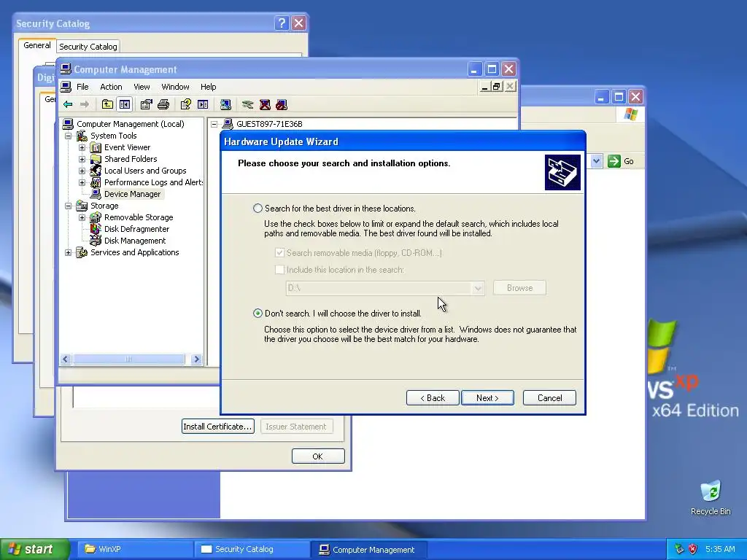Open the Help menu

click(x=208, y=87)
